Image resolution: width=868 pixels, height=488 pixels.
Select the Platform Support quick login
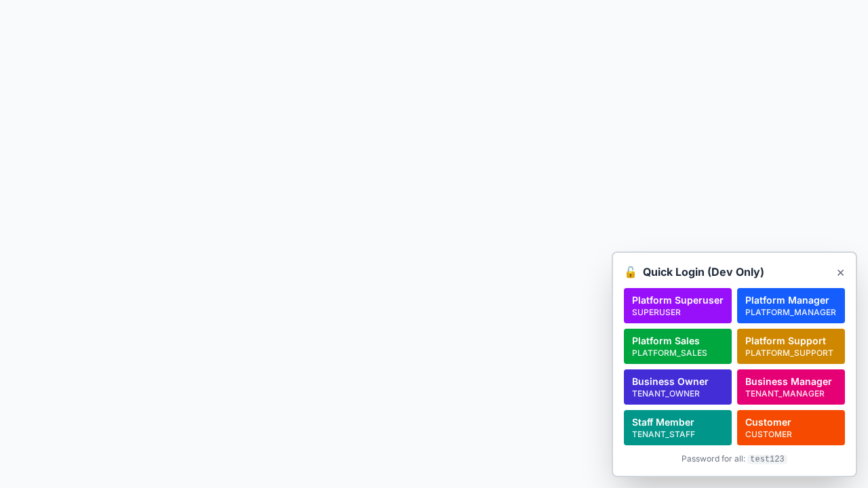(791, 346)
